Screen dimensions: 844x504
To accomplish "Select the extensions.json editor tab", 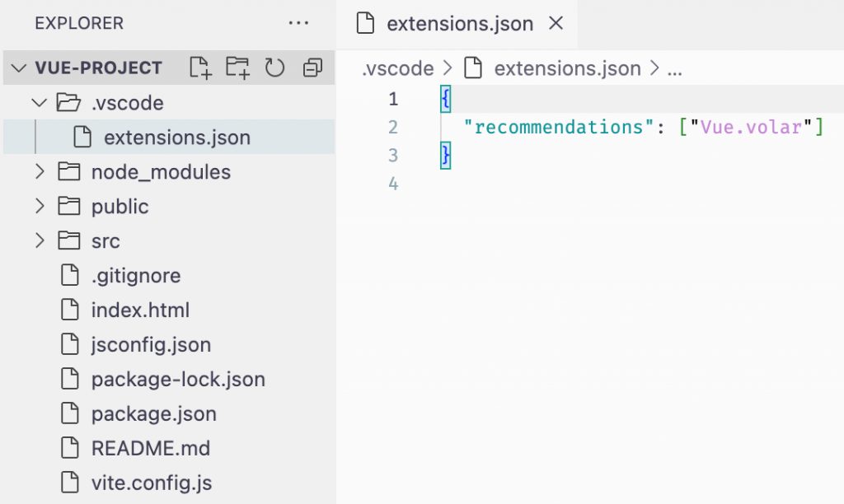I will pos(460,24).
